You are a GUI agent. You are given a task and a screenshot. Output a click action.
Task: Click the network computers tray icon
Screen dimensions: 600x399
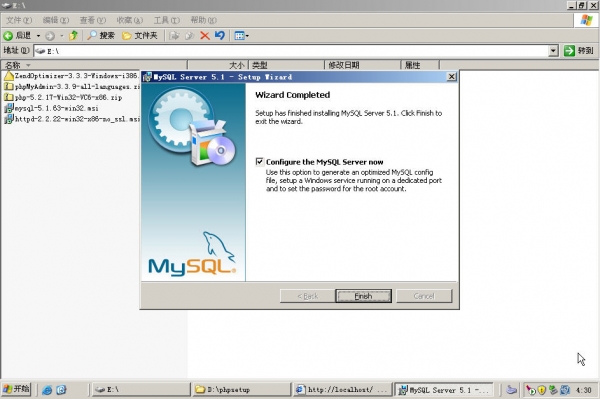click(553, 390)
